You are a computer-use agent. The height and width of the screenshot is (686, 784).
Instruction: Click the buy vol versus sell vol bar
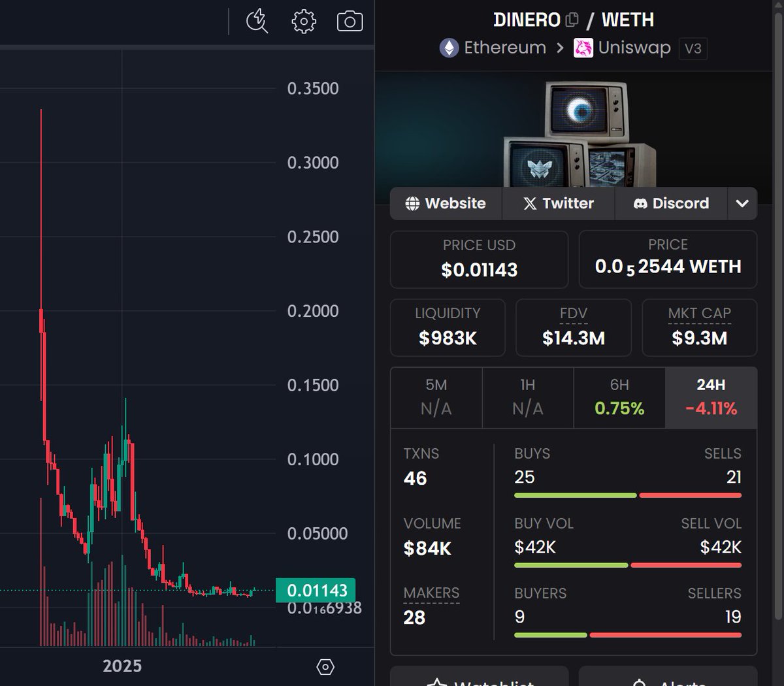coord(628,565)
